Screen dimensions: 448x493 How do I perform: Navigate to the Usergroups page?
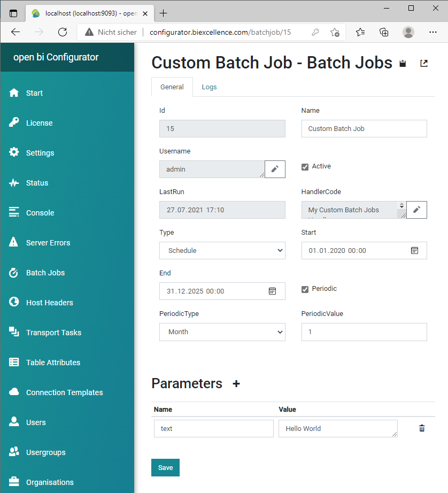click(x=46, y=452)
